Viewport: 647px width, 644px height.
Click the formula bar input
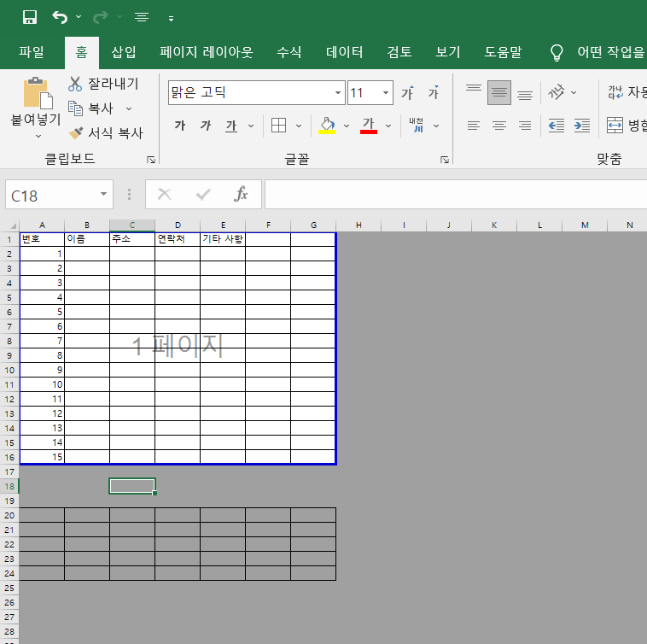[x=456, y=195]
